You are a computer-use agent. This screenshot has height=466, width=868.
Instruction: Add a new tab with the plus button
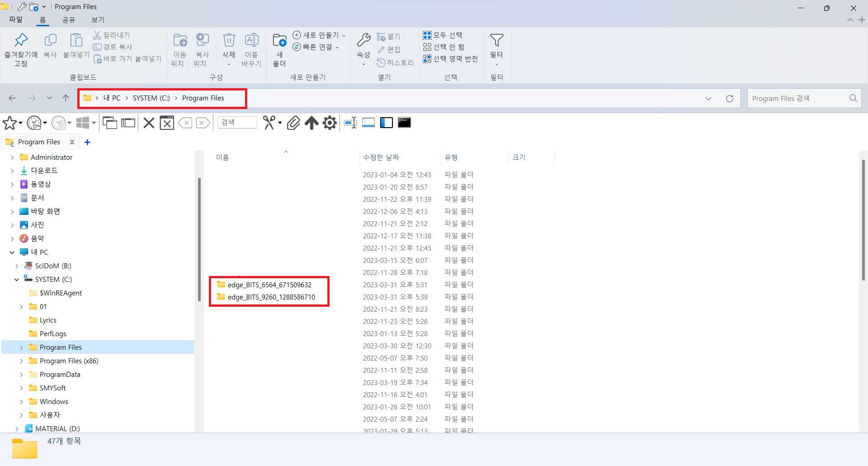pos(88,142)
